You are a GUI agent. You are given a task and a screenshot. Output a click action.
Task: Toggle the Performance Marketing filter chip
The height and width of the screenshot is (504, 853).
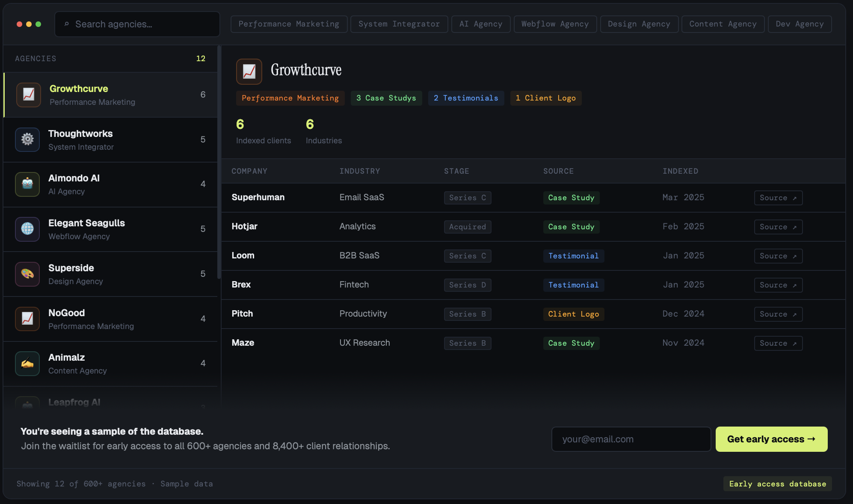289,24
